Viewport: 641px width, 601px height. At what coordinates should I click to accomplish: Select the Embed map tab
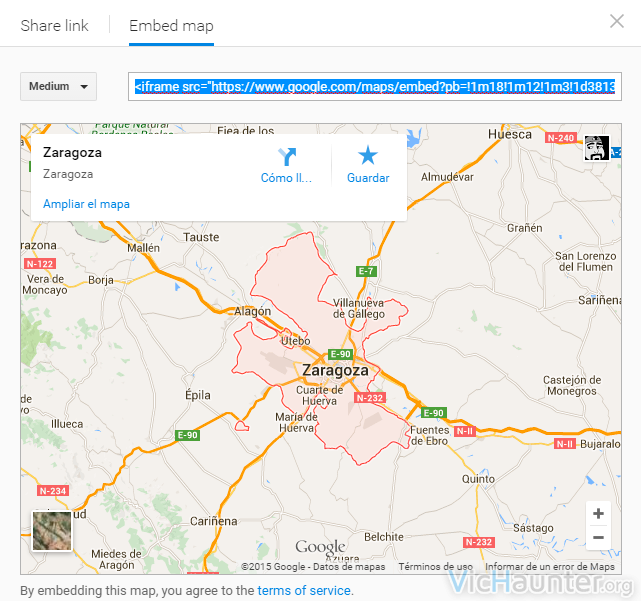(x=171, y=26)
